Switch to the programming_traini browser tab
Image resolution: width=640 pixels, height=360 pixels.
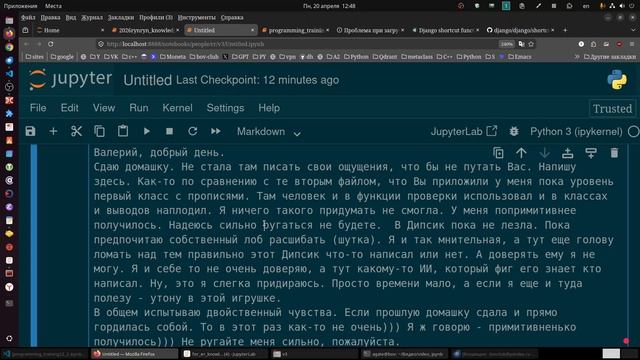pos(295,30)
